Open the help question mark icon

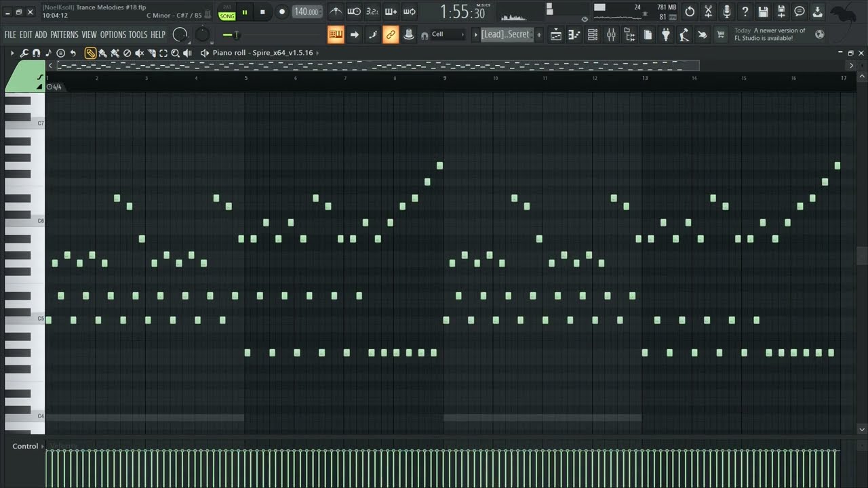click(x=745, y=12)
